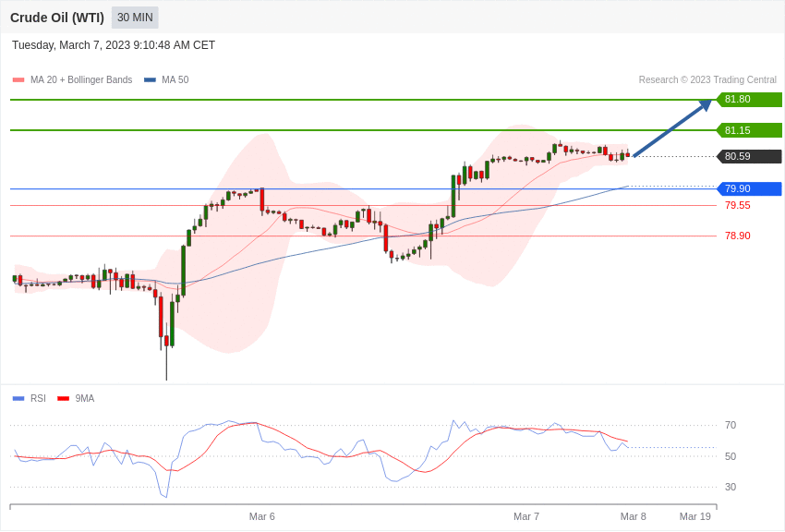The height and width of the screenshot is (532, 785).
Task: Click the Mar 19 date axis label
Action: tap(694, 516)
